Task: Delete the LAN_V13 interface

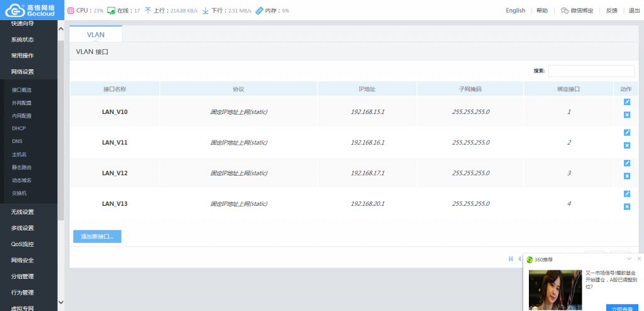Action: (x=627, y=206)
